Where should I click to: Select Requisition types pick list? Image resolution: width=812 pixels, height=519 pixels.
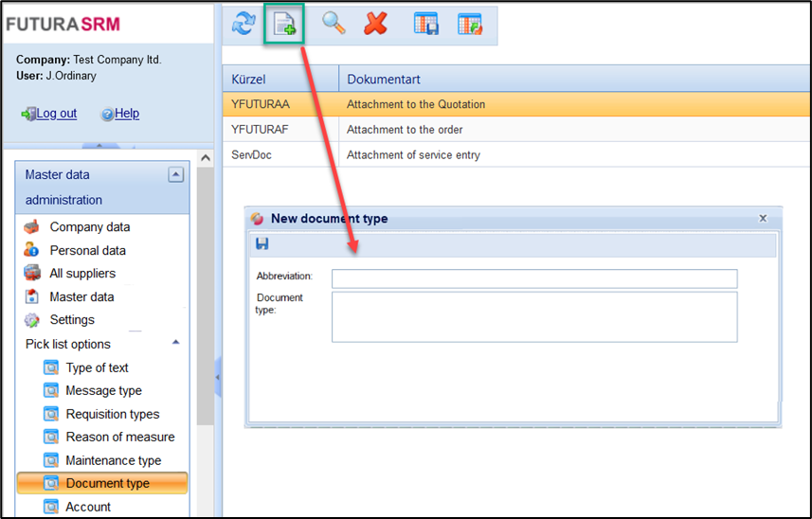[112, 414]
